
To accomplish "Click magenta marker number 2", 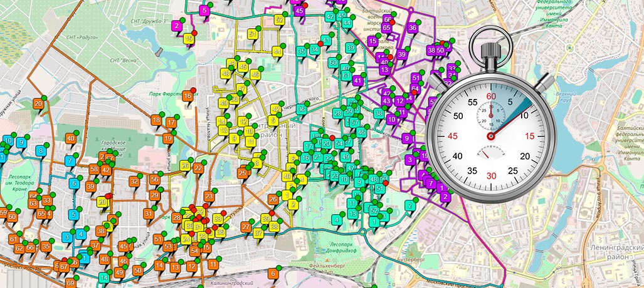I will [x=177, y=26].
